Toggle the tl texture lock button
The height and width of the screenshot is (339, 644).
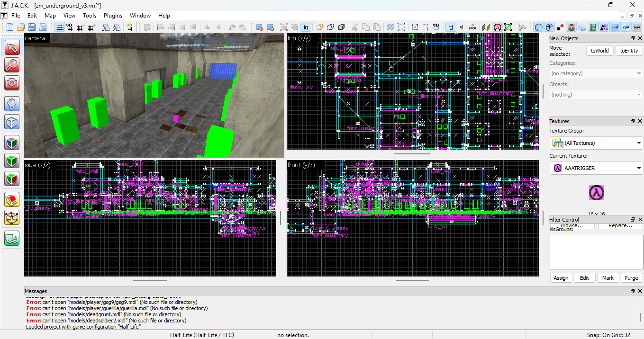[451, 27]
